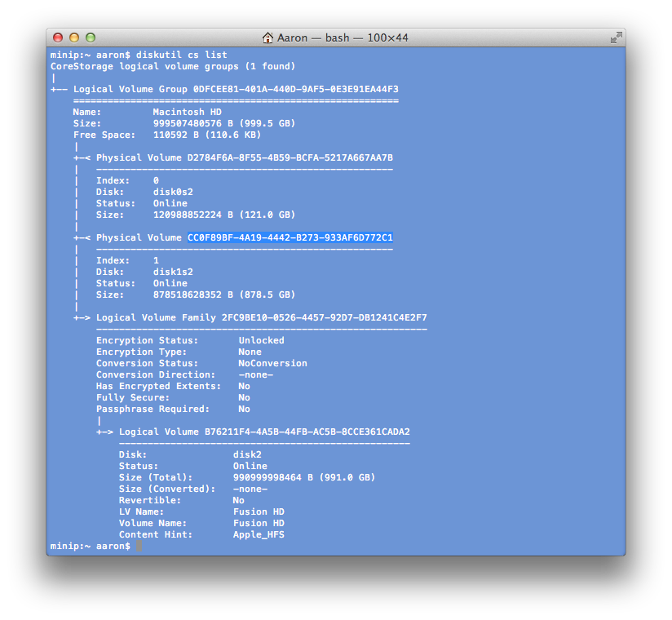Click the red close window button
This screenshot has height=620, width=672.
58,38
